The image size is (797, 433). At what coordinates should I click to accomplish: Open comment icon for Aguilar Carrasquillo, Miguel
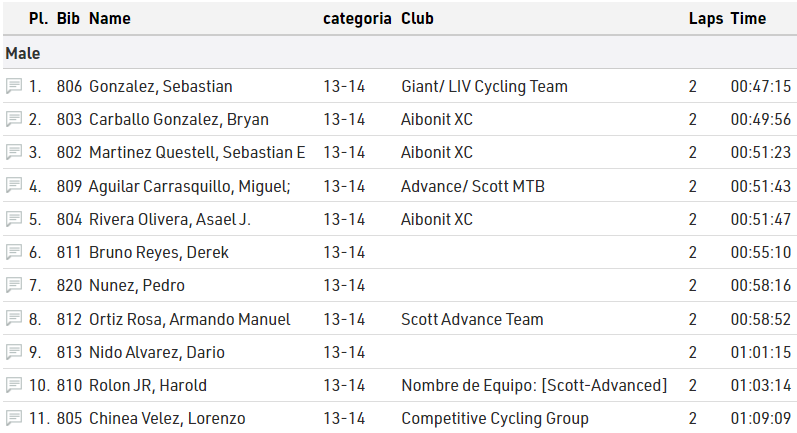point(14,186)
